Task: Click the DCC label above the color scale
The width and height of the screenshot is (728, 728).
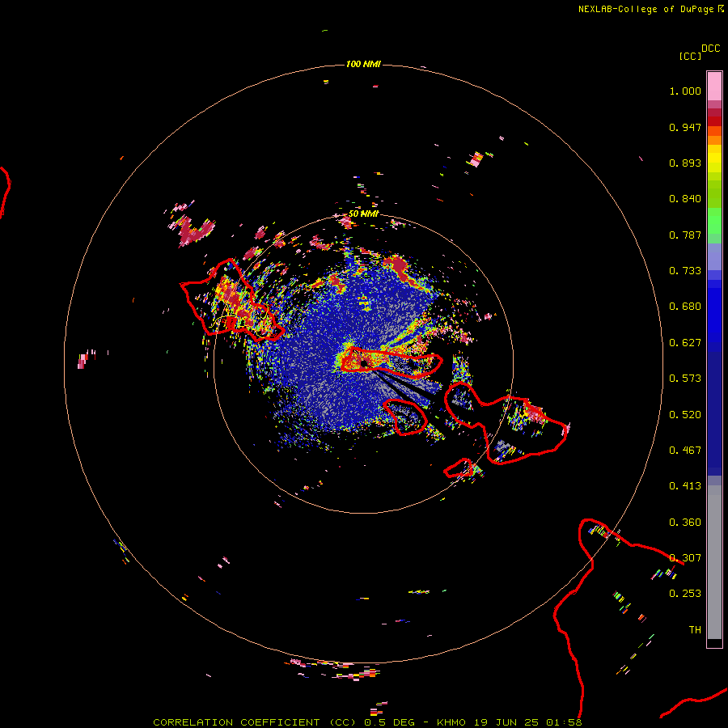Action: point(711,49)
